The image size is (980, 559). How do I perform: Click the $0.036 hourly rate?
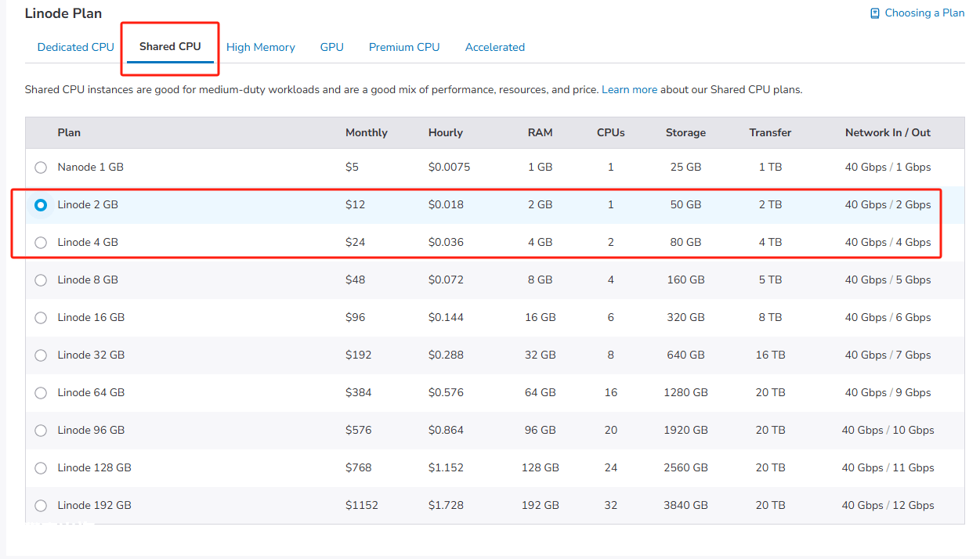[x=447, y=242]
